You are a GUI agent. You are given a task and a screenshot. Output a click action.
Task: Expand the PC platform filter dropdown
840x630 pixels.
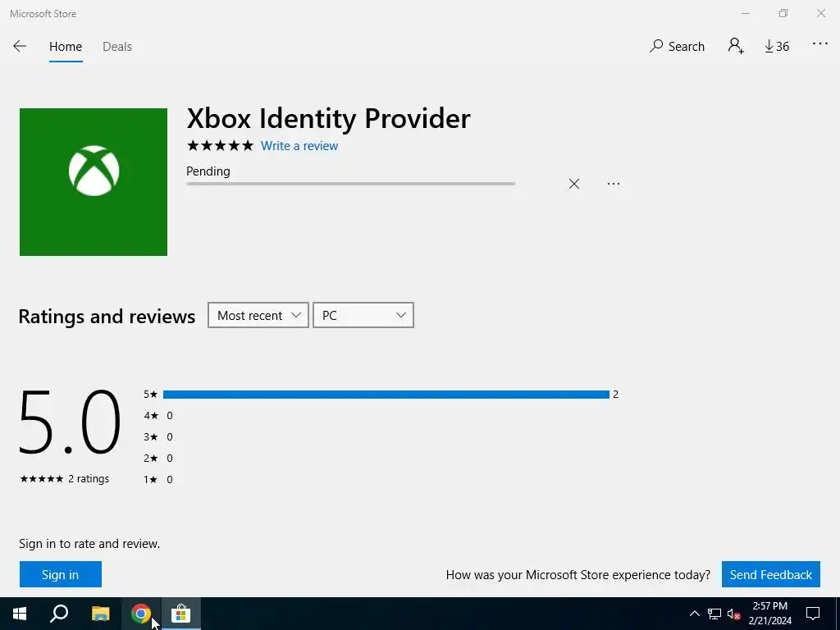click(x=363, y=315)
